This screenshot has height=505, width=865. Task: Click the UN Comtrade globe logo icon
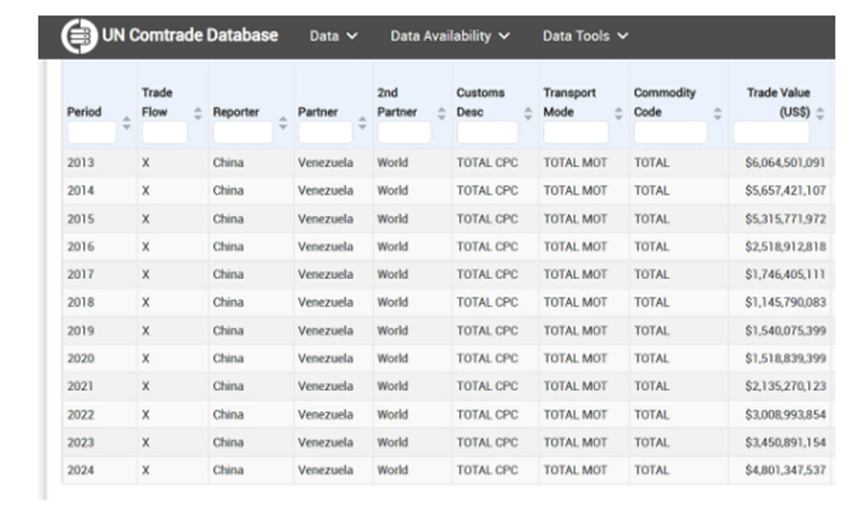tap(79, 35)
